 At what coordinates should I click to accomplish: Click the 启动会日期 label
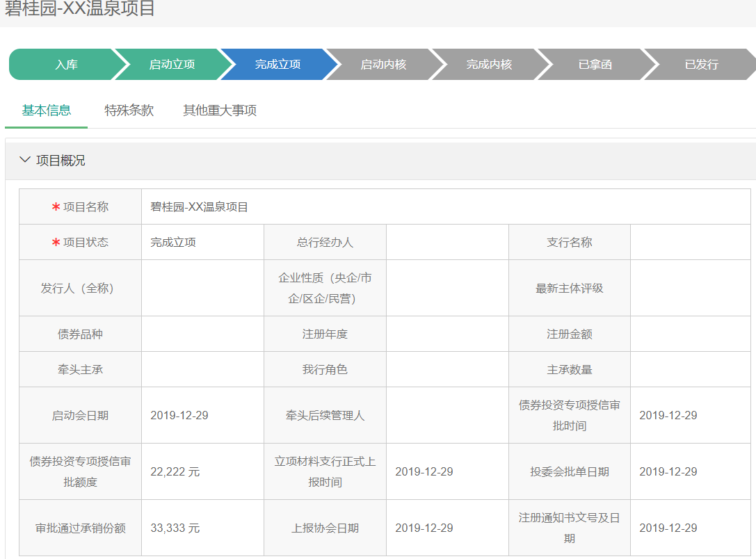(x=80, y=415)
